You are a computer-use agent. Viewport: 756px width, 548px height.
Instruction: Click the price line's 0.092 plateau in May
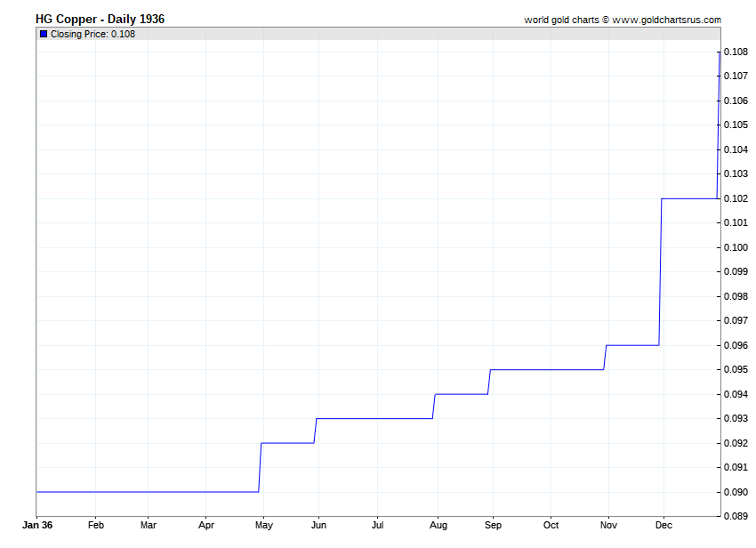[288, 443]
